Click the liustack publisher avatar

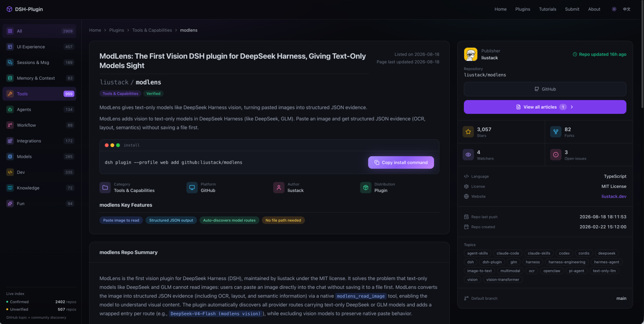coord(471,54)
